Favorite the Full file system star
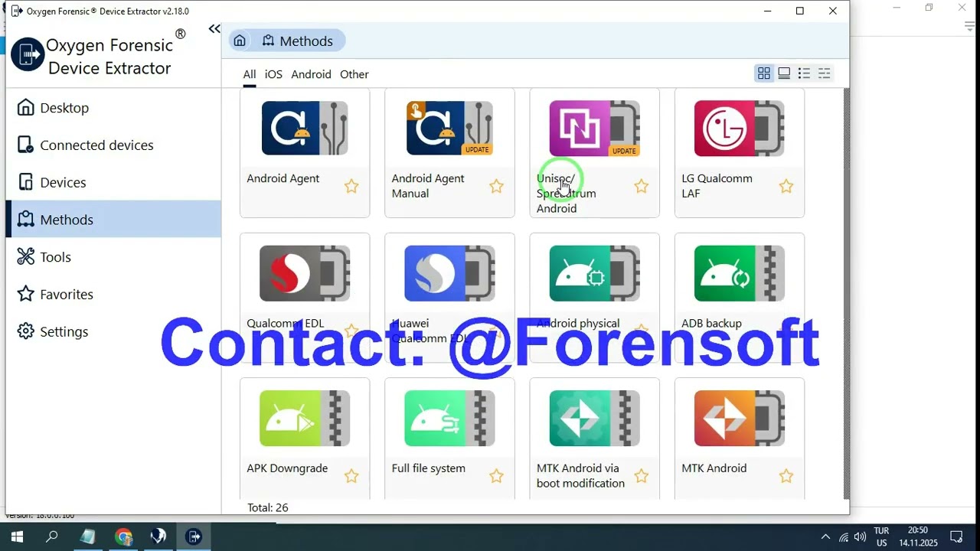This screenshot has height=551, width=980. pyautogui.click(x=496, y=476)
